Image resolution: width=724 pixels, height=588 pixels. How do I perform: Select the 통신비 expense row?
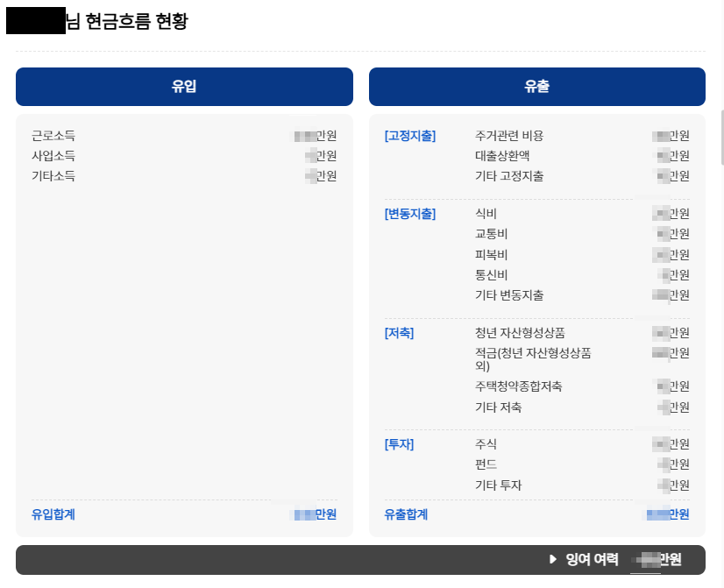pyautogui.click(x=582, y=275)
